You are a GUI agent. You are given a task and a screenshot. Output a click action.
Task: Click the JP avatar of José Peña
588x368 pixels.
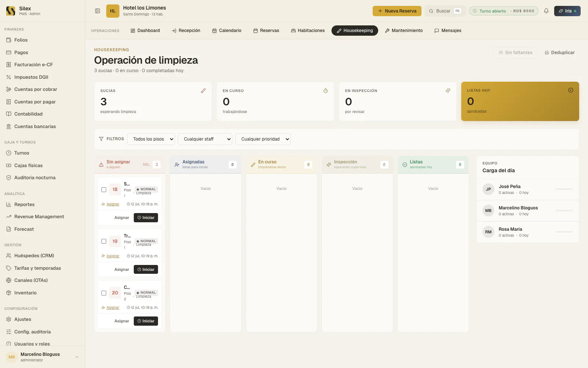click(x=488, y=189)
